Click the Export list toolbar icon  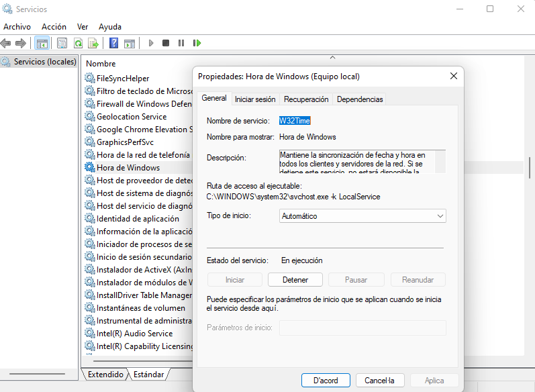(x=93, y=43)
